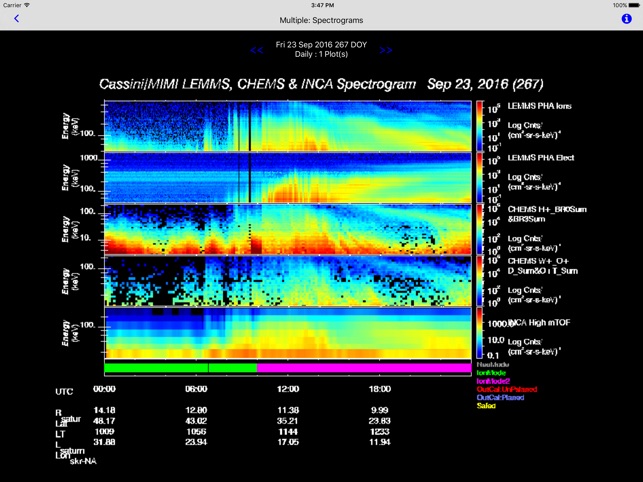
Task: Tap the Safed legend label
Action: pos(486,406)
